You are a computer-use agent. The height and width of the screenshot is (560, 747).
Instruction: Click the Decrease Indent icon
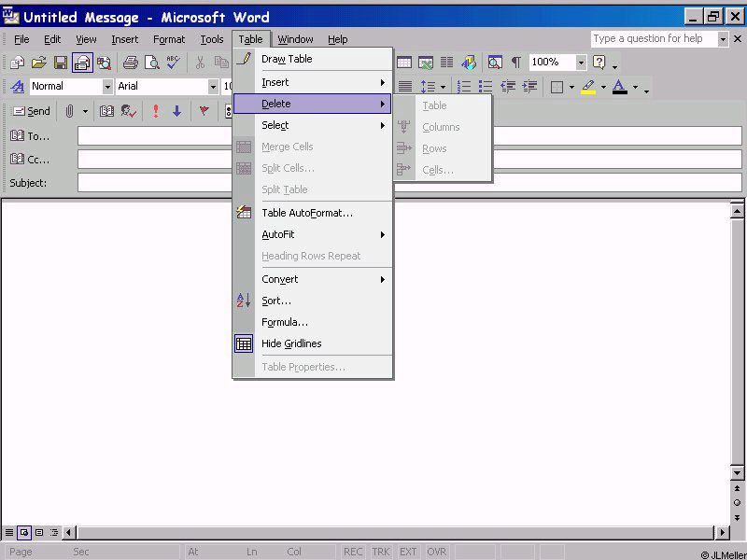(x=508, y=87)
